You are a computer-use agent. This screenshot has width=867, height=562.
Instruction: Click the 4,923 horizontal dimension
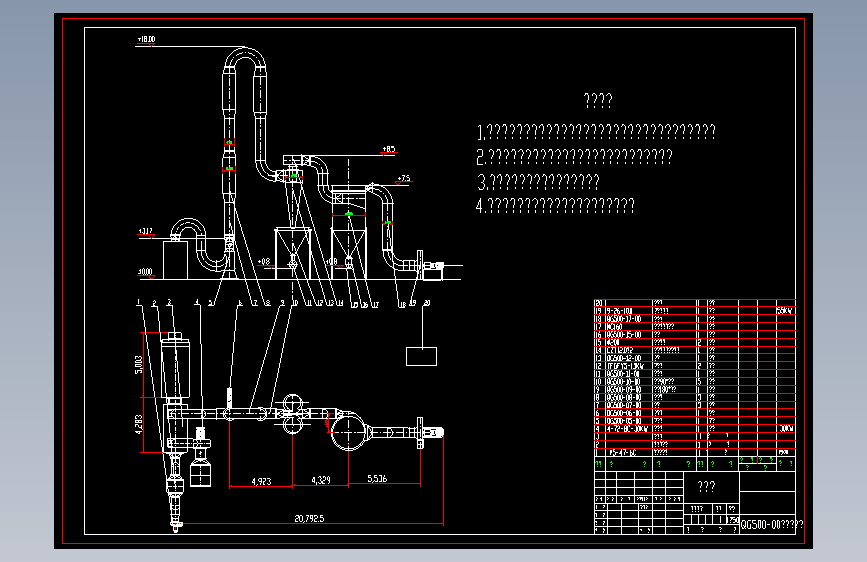coord(262,481)
